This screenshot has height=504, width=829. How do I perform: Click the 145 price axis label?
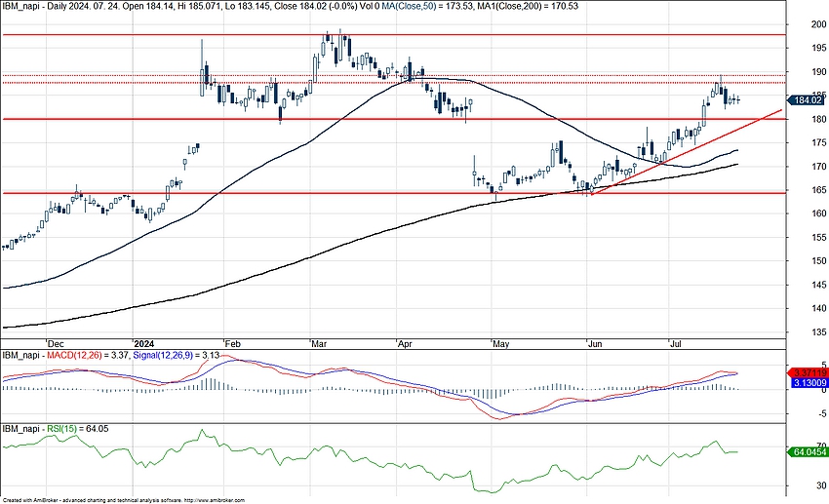[819, 285]
